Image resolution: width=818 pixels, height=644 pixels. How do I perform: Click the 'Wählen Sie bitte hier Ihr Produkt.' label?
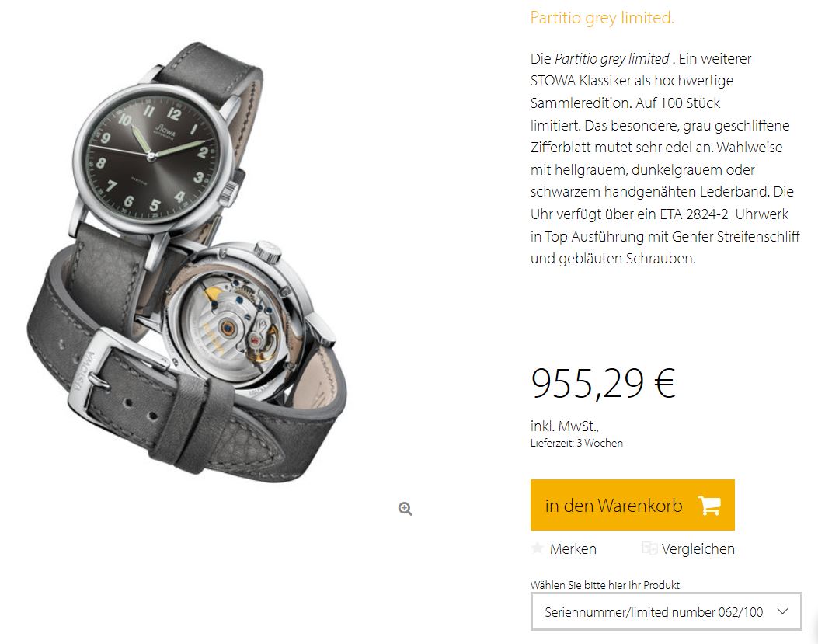pyautogui.click(x=606, y=585)
